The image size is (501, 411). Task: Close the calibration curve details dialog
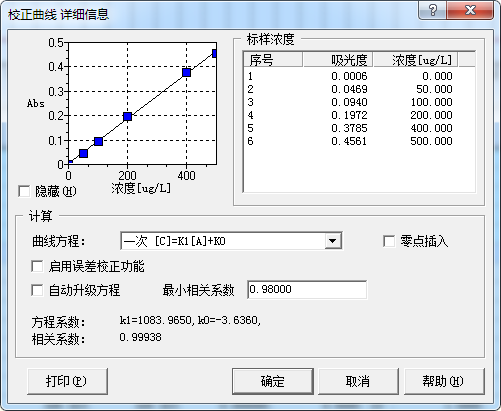coord(470,10)
